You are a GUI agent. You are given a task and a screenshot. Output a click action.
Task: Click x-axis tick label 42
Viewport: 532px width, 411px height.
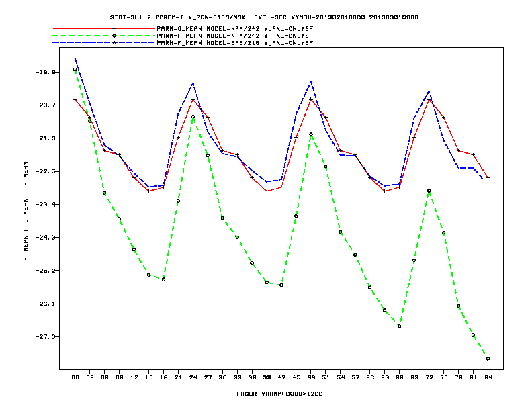(x=281, y=377)
